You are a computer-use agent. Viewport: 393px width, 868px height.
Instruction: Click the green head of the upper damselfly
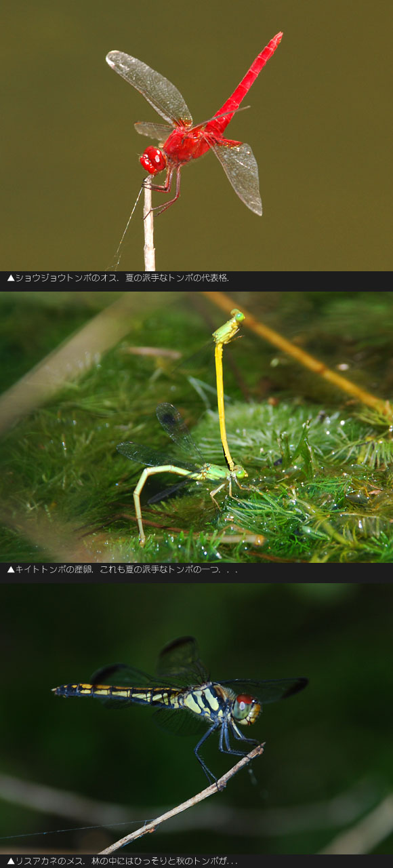236,315
